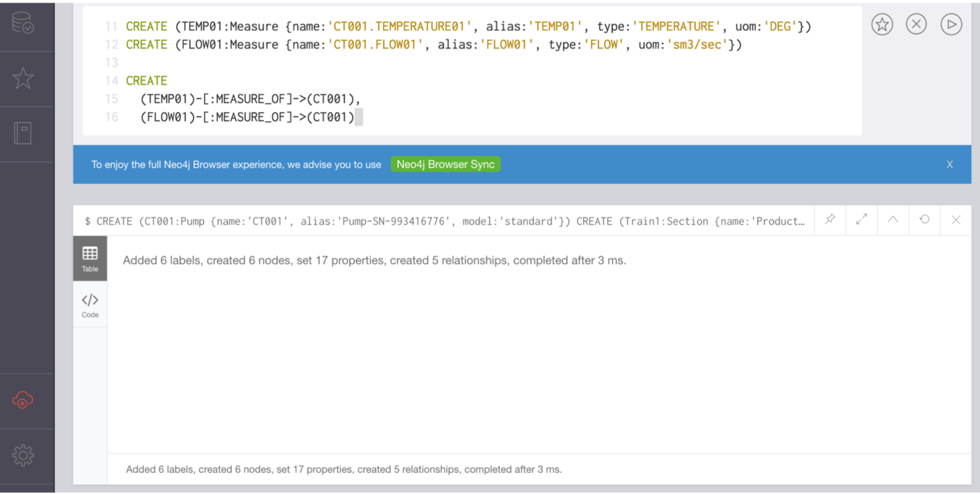Switch to the Table view tab

[90, 259]
